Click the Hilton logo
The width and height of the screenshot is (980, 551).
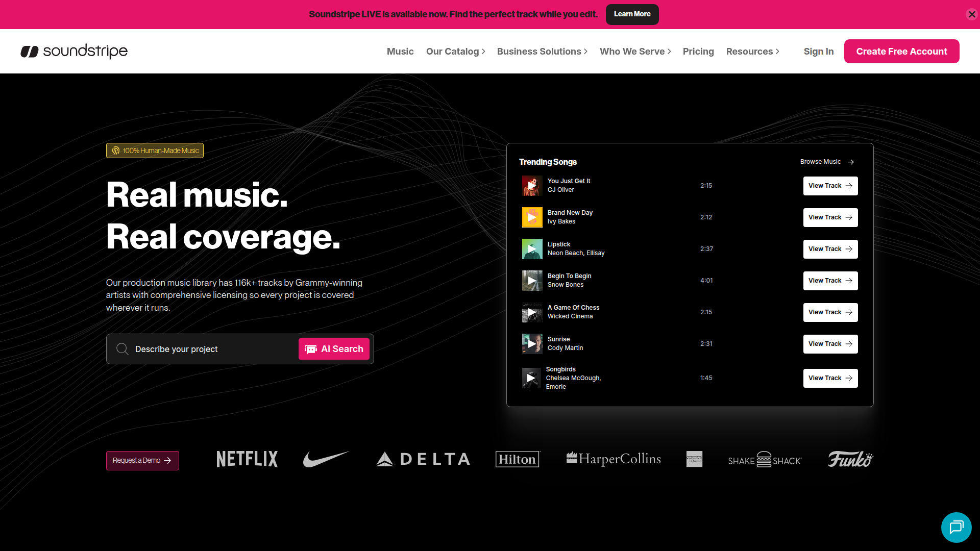point(517,459)
